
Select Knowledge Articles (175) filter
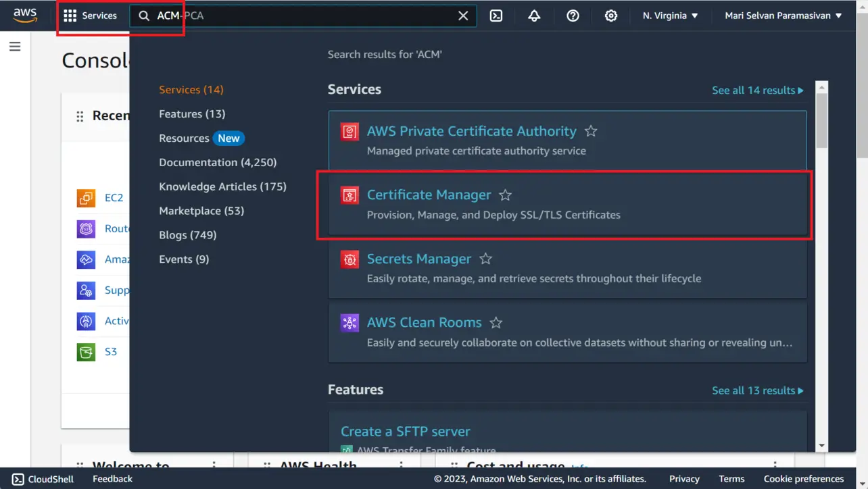tap(222, 186)
